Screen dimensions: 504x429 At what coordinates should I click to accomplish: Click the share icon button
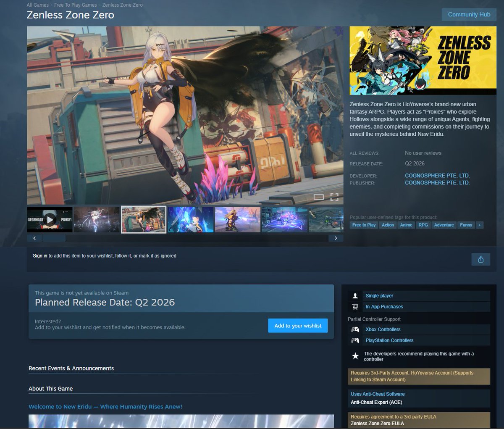tap(481, 259)
